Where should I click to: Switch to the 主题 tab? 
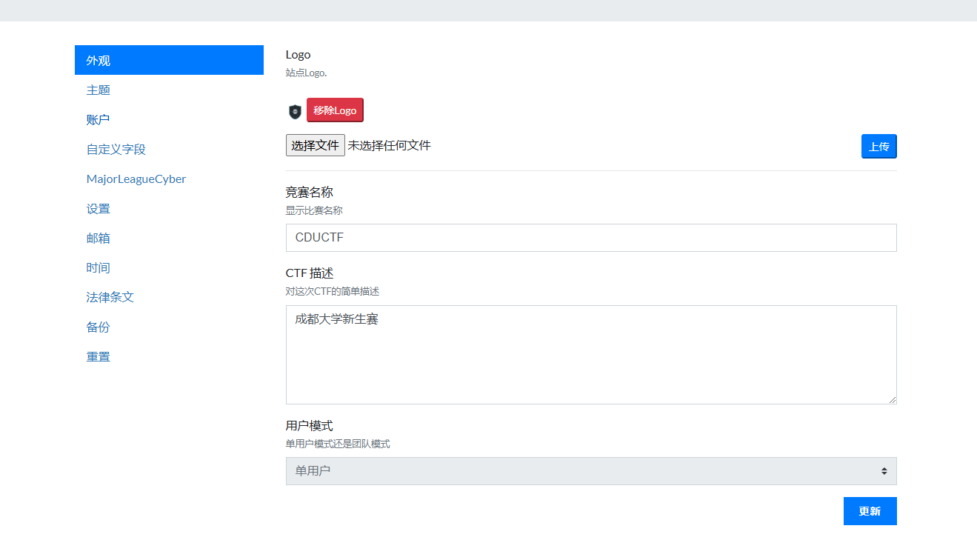coord(99,90)
